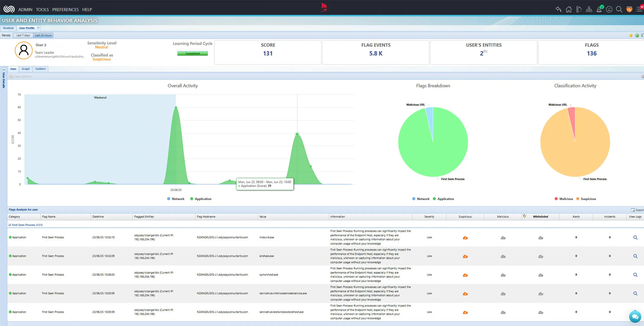Toggle Malicious cloud for msbuild.exe row
Screen dimensions: 644x326
(503, 238)
